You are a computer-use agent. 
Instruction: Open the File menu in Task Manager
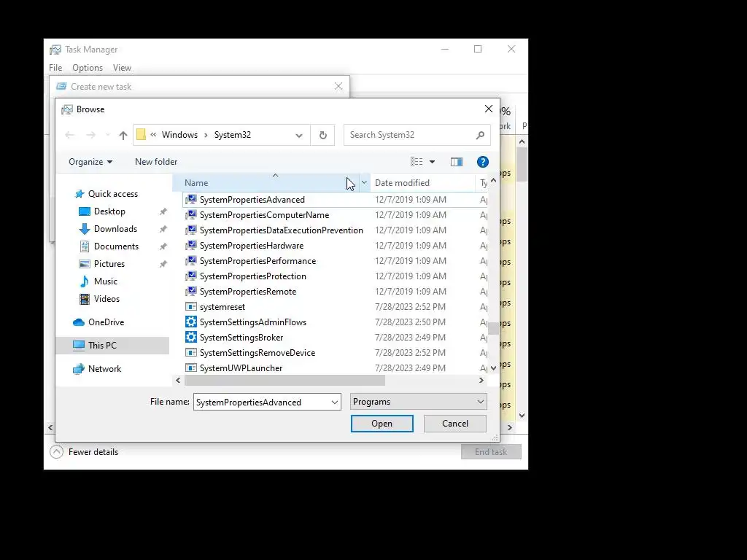click(x=55, y=68)
